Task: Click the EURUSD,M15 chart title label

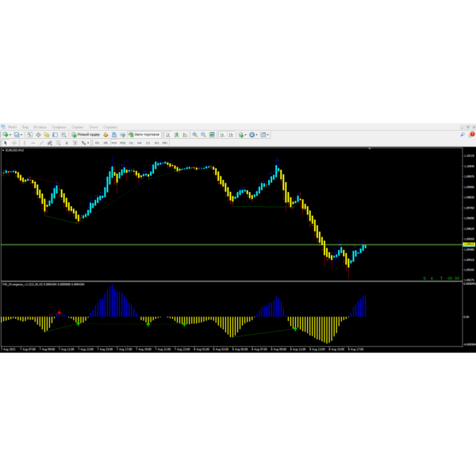Action: click(x=14, y=150)
